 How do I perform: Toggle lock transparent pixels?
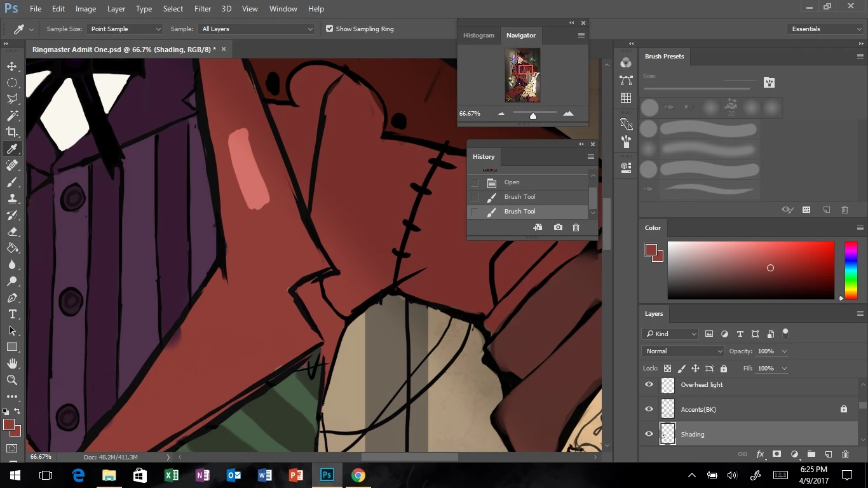coord(667,369)
